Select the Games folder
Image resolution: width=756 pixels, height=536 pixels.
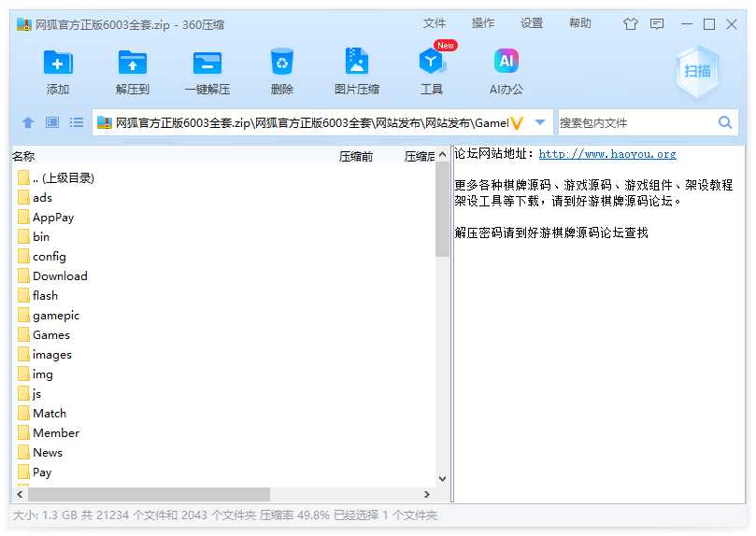click(x=223, y=334)
